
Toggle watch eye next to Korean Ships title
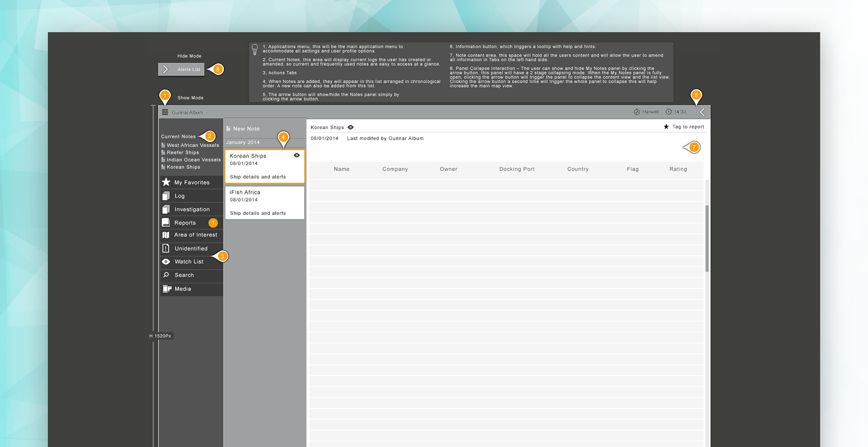pos(351,127)
